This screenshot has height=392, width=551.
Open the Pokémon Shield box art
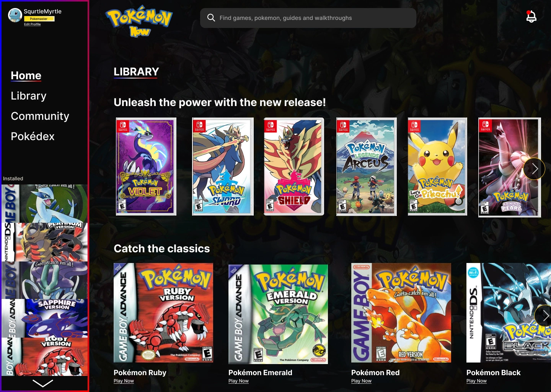(x=294, y=167)
